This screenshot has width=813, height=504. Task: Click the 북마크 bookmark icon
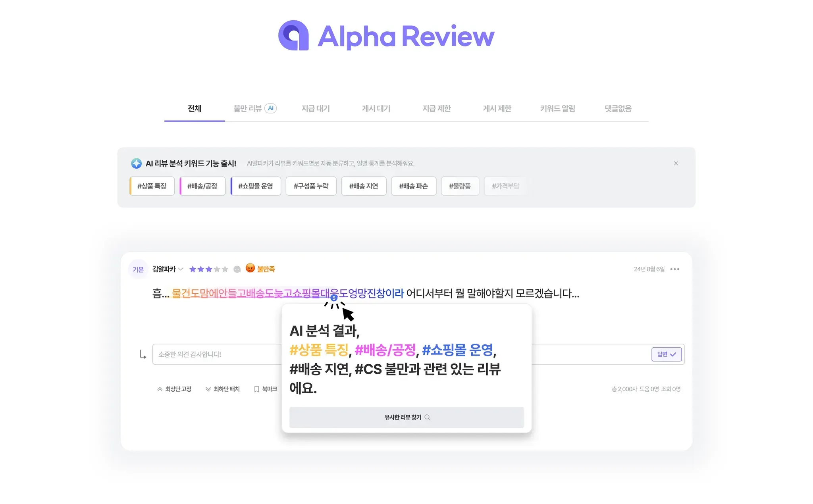pyautogui.click(x=256, y=389)
